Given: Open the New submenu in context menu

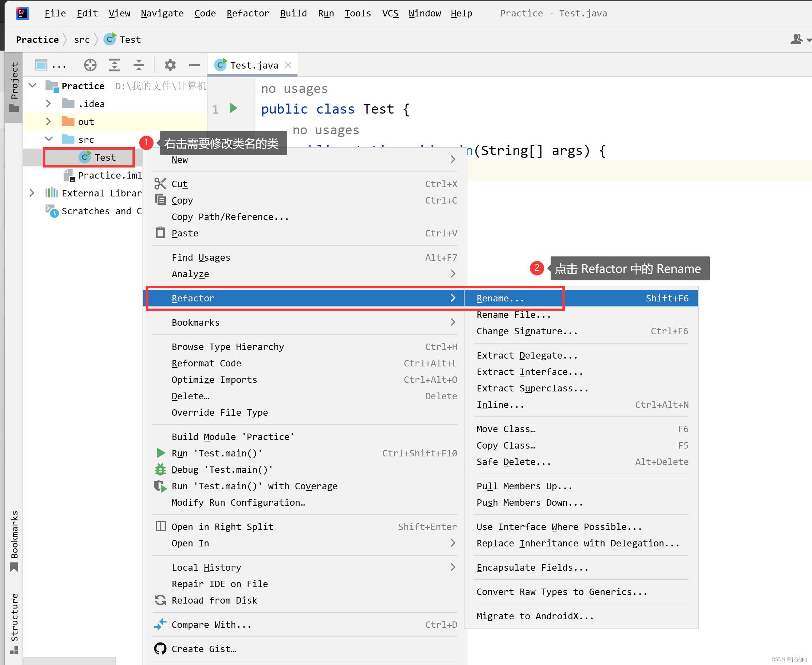Looking at the screenshot, I should point(305,160).
